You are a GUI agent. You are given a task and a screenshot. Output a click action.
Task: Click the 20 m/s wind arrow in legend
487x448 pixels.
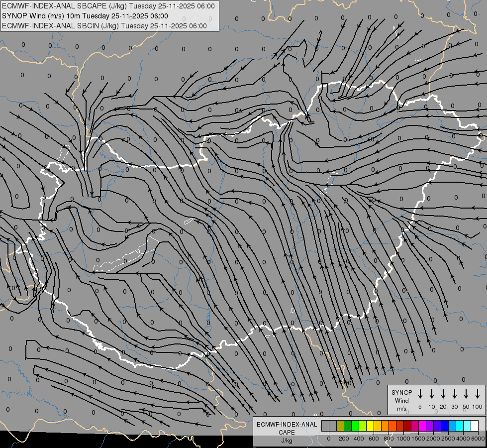pos(443,394)
